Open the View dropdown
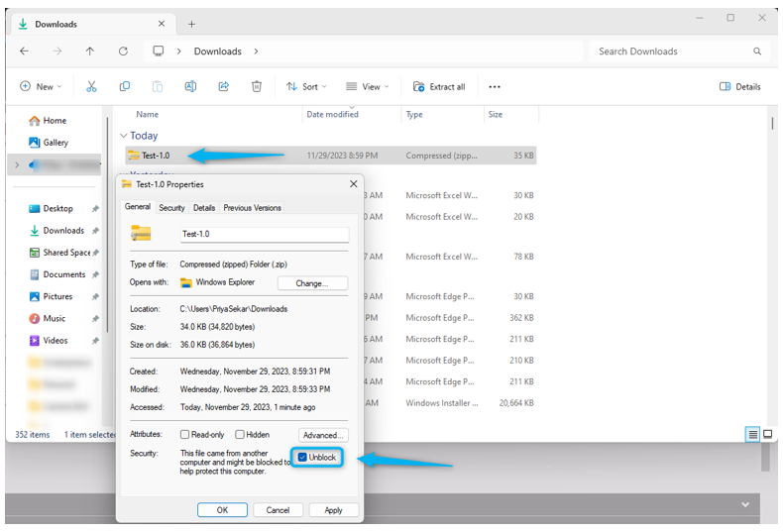The image size is (783, 532). click(368, 87)
